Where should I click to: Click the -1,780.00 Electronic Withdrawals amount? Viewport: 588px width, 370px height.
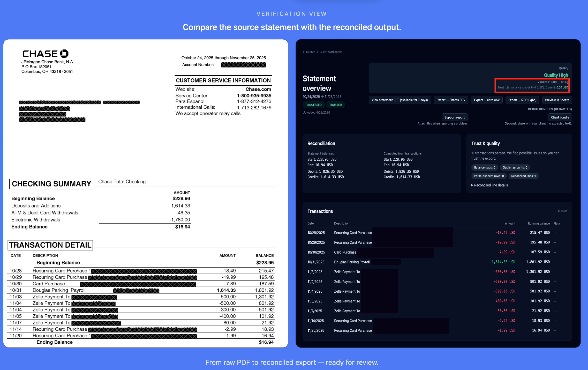pyautogui.click(x=180, y=220)
